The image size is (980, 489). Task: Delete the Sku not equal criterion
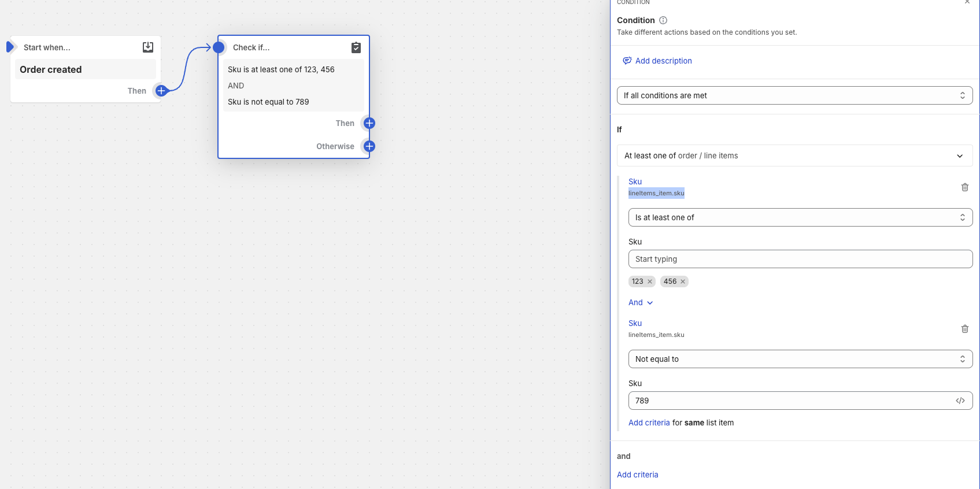pyautogui.click(x=964, y=329)
